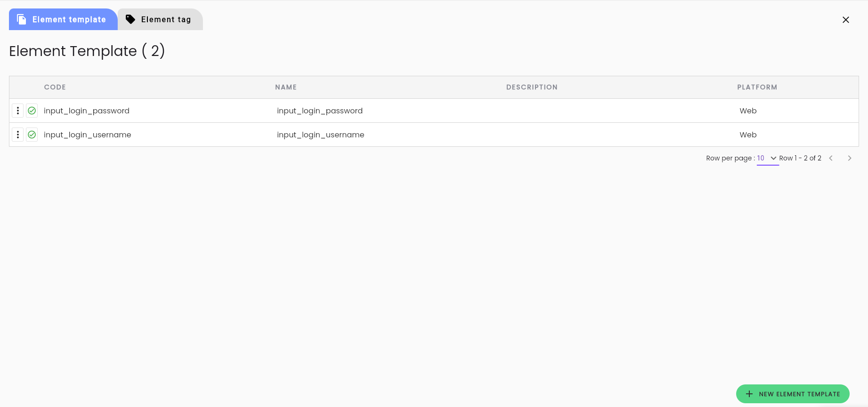Open the three-dot menu for input_login_password

pos(18,111)
